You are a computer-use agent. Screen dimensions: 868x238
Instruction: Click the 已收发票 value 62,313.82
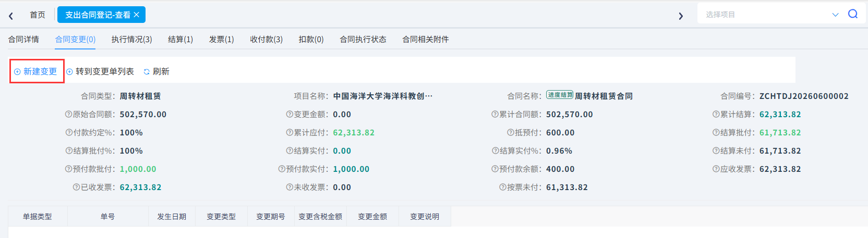(140, 187)
